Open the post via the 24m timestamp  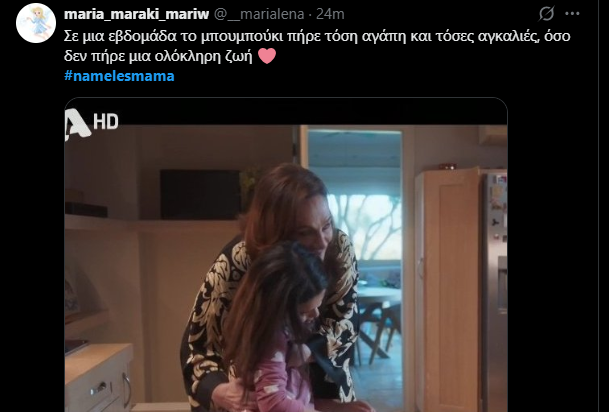click(x=330, y=14)
